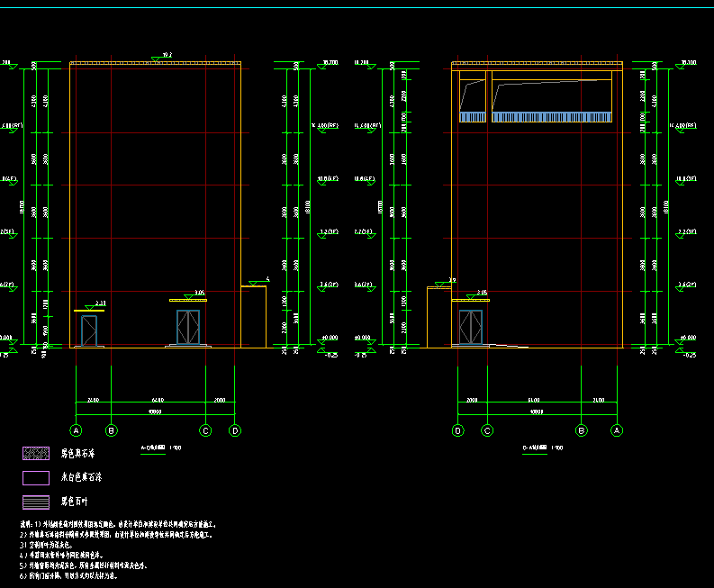Select the blue louver strip on right elevation
The image size is (714, 588).
point(551,117)
